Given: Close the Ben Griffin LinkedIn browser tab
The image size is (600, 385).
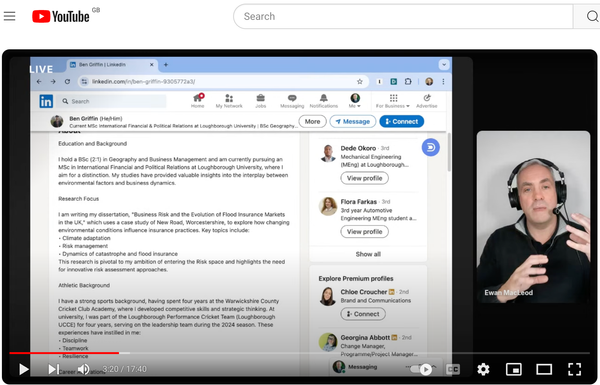Looking at the screenshot, I should point(152,65).
